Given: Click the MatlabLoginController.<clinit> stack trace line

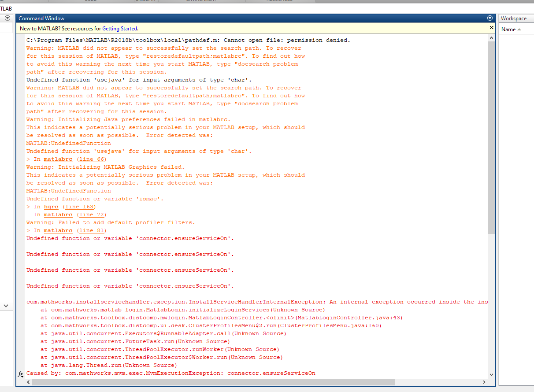Looking at the screenshot, I should coord(222,318).
